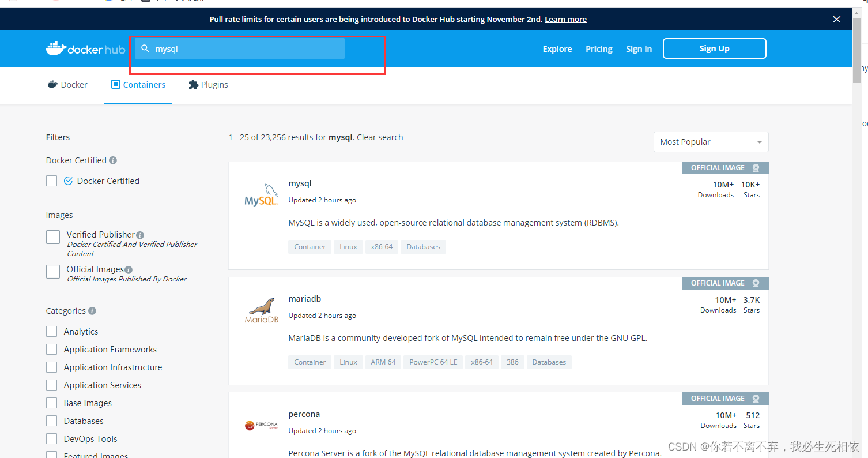This screenshot has height=458, width=868.
Task: Open the mysql repository title
Action: [300, 183]
